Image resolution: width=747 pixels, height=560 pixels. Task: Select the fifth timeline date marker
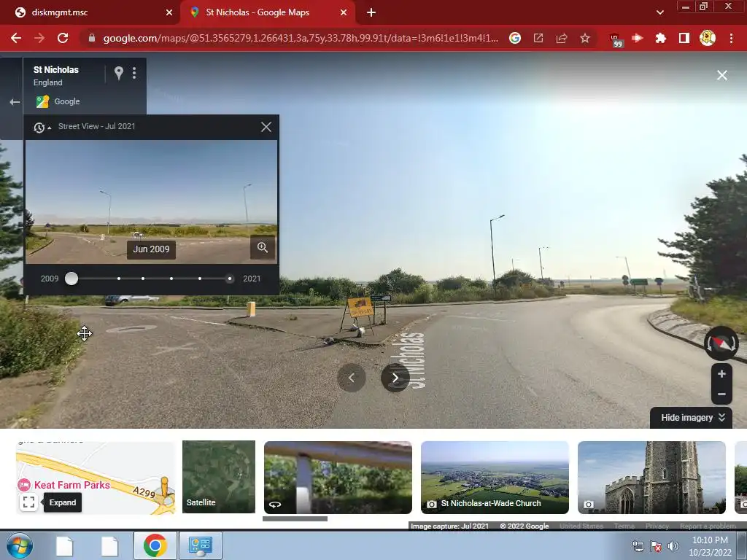pyautogui.click(x=200, y=279)
